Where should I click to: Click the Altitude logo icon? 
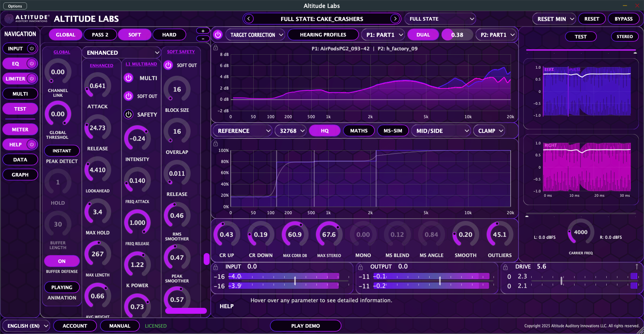click(x=9, y=19)
